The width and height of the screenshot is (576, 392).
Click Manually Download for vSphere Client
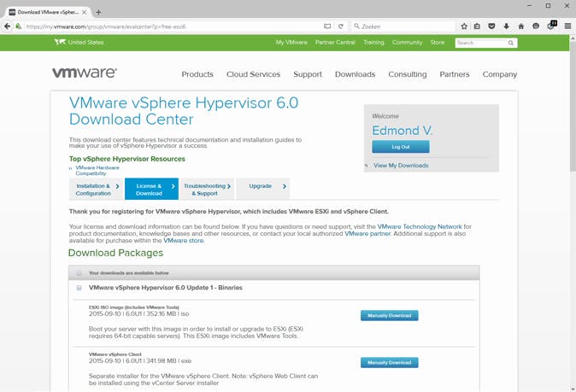[390, 363]
